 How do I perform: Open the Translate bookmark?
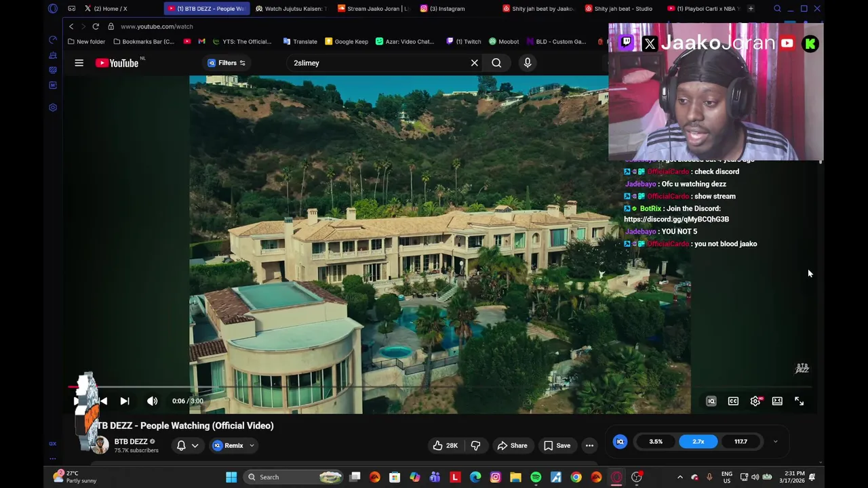(x=300, y=41)
